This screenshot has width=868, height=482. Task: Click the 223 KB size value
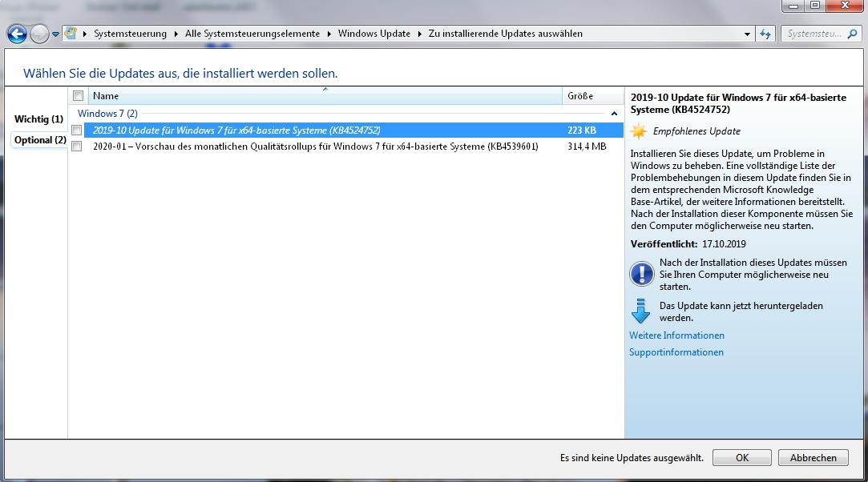pos(582,131)
